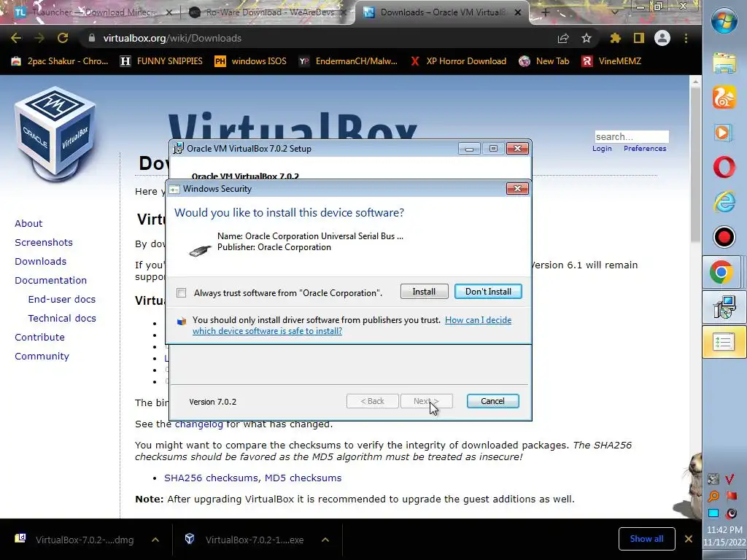Viewport: 747px width, 560px height.
Task: Switch to the TLauncher tab
Action: [93, 12]
